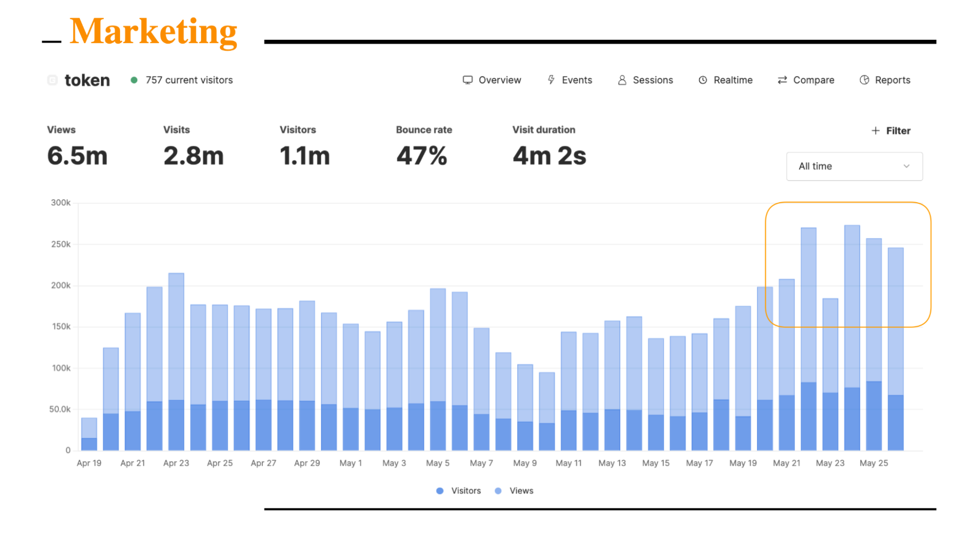Click the chevron arrow in All time selector
Screen dimensions: 980x552
point(906,166)
